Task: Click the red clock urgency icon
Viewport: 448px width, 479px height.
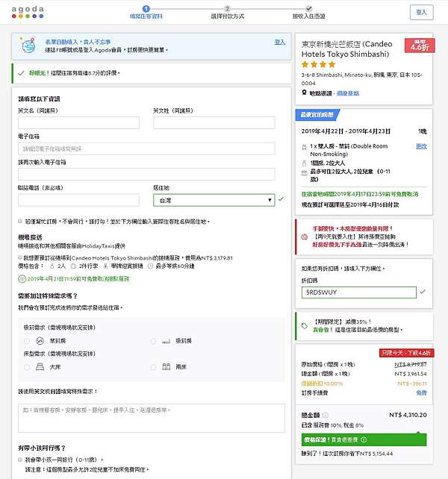Action: (305, 237)
